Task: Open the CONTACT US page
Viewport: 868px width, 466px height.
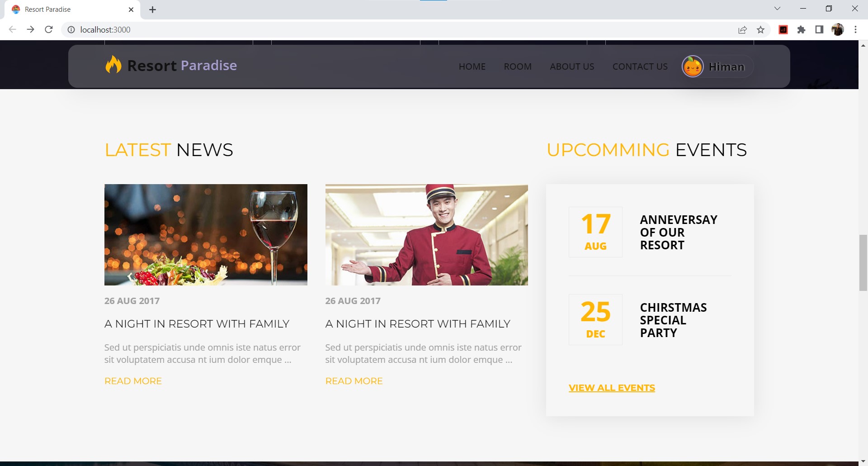Action: click(640, 67)
